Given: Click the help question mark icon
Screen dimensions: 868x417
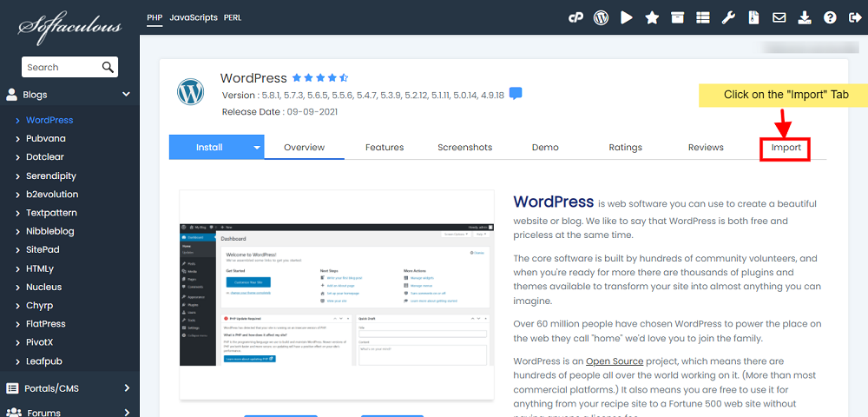Looking at the screenshot, I should click(830, 17).
